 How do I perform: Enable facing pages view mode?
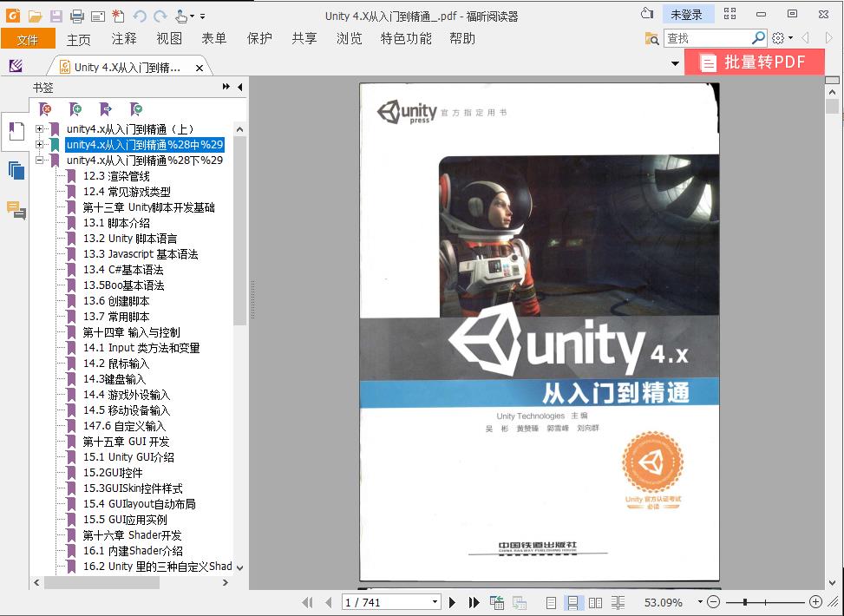pyautogui.click(x=595, y=602)
